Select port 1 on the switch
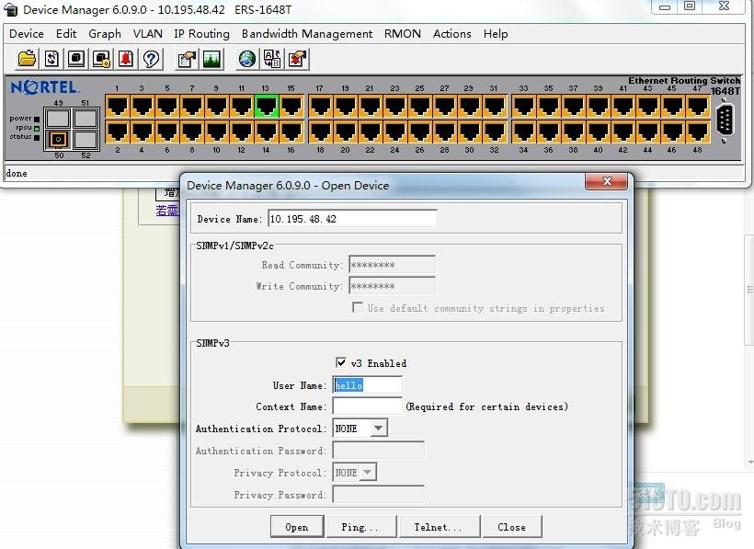This screenshot has height=549, width=754. [x=117, y=106]
